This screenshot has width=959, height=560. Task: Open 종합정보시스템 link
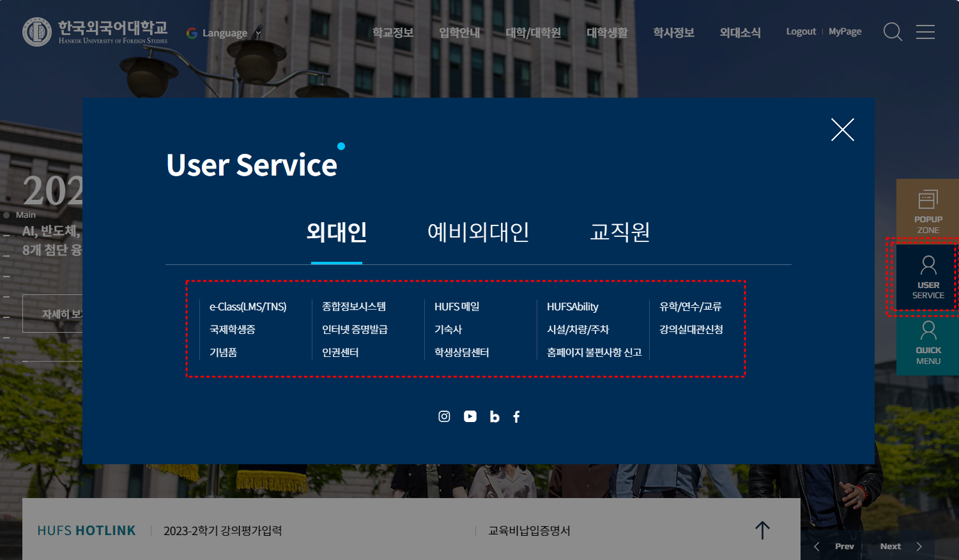click(x=354, y=306)
